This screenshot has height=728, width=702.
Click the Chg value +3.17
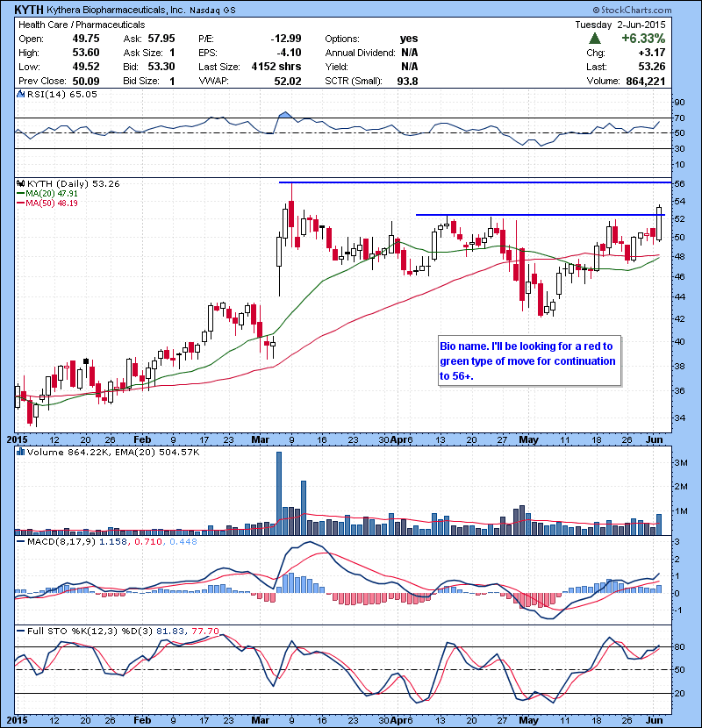point(652,53)
